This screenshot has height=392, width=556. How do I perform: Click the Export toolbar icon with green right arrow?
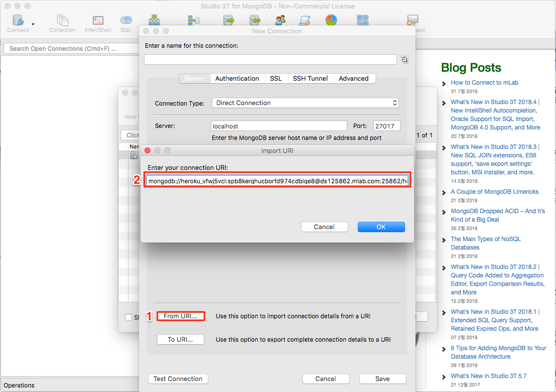228,19
